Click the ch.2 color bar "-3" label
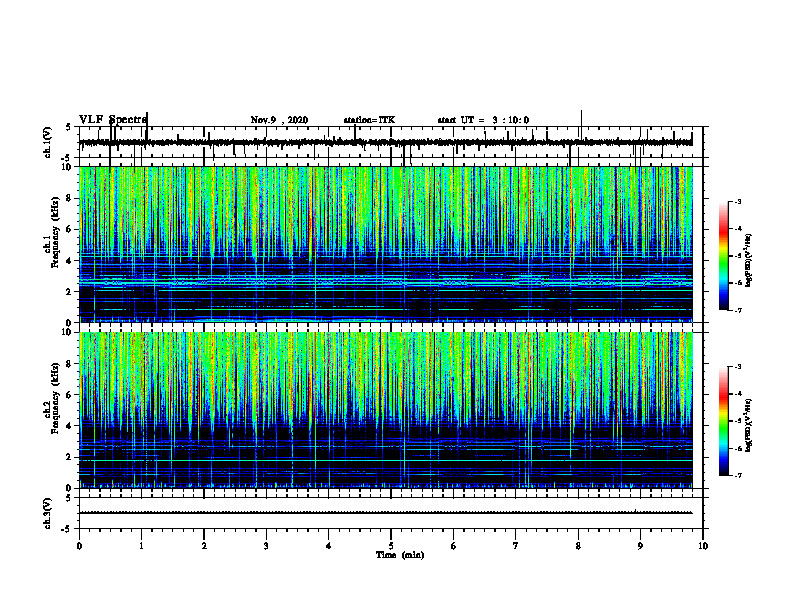The width and height of the screenshot is (792, 612). [x=738, y=367]
